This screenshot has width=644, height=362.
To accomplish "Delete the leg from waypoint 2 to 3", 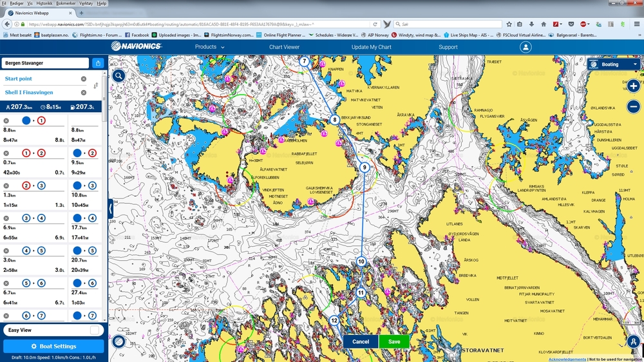I will 6,186.
